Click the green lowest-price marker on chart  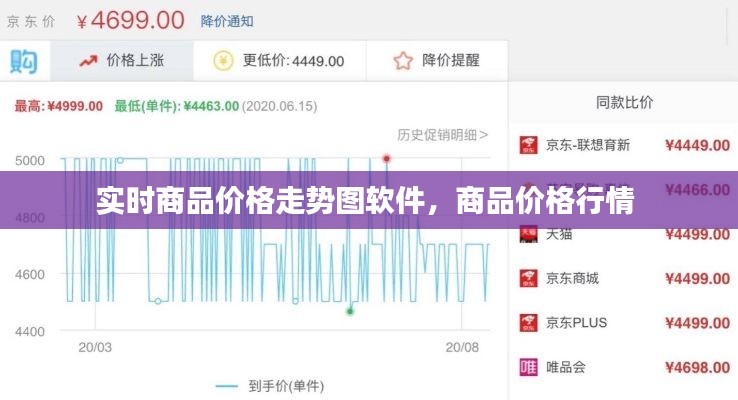[x=350, y=311]
